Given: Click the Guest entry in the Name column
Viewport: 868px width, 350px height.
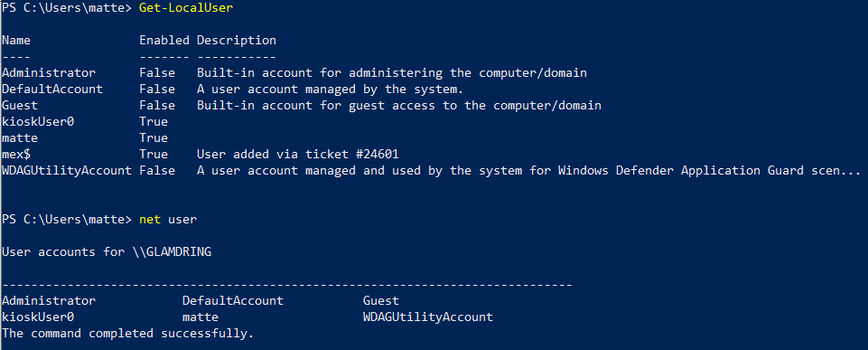Looking at the screenshot, I should [x=20, y=105].
